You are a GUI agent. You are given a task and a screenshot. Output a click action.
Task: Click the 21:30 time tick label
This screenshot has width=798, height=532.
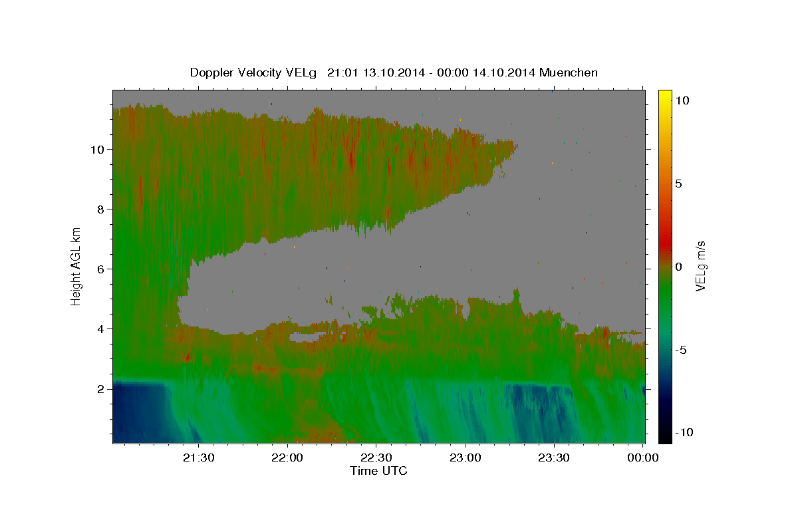pos(199,458)
